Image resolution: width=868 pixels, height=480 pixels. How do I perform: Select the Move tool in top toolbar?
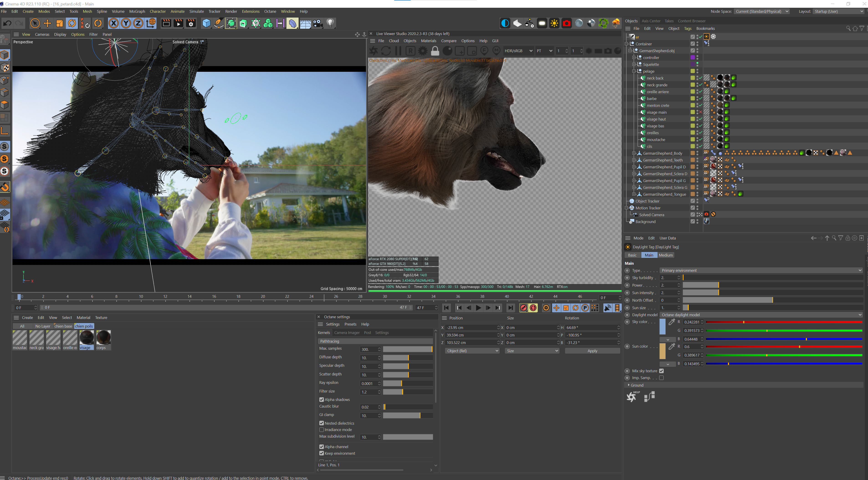47,23
